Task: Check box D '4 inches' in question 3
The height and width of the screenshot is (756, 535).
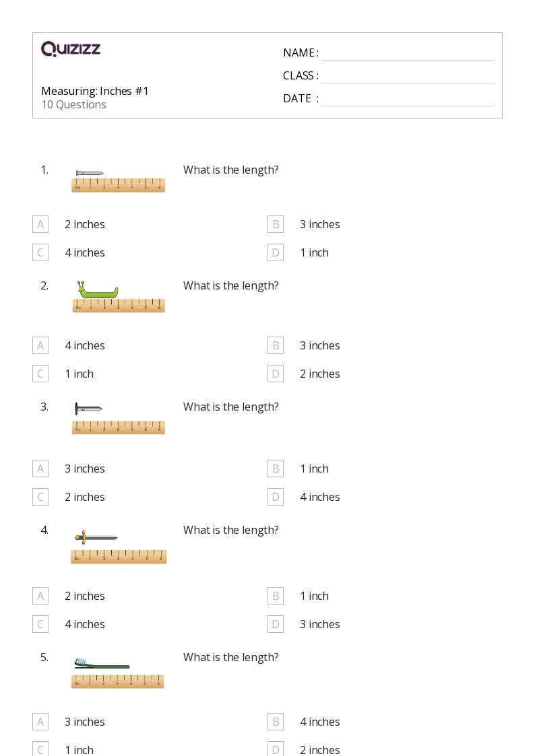Action: point(276,497)
